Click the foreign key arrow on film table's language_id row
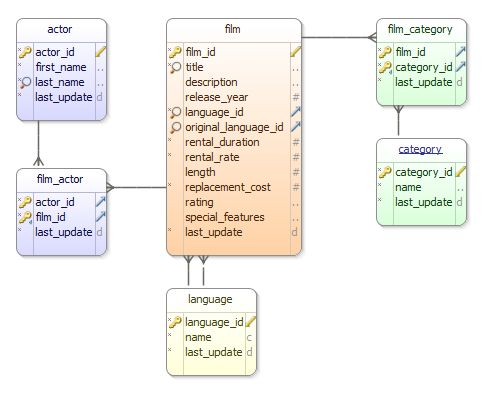485x394 pixels. click(295, 111)
